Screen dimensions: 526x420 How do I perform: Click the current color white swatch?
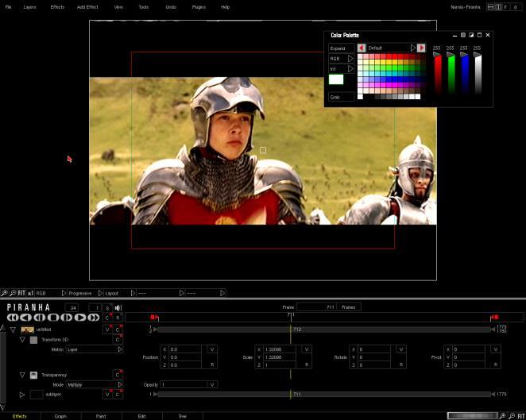pyautogui.click(x=336, y=79)
